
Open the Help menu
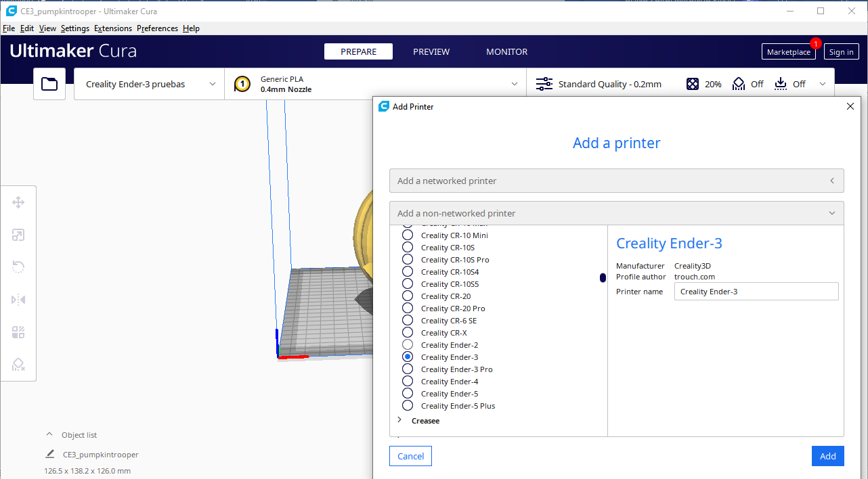(x=192, y=28)
